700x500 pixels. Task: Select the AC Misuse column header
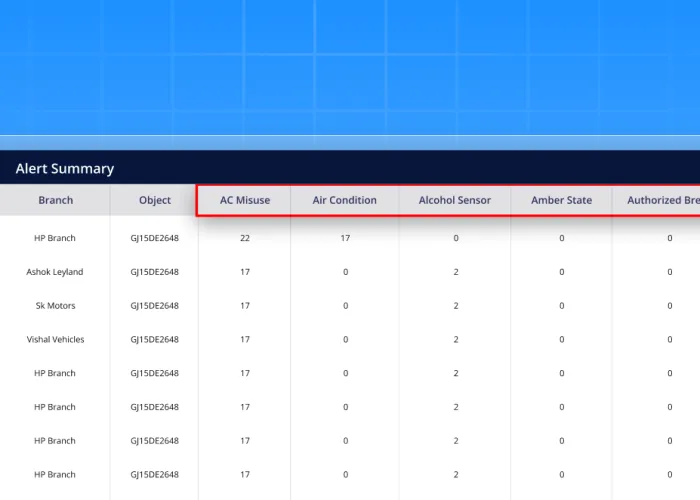click(245, 200)
